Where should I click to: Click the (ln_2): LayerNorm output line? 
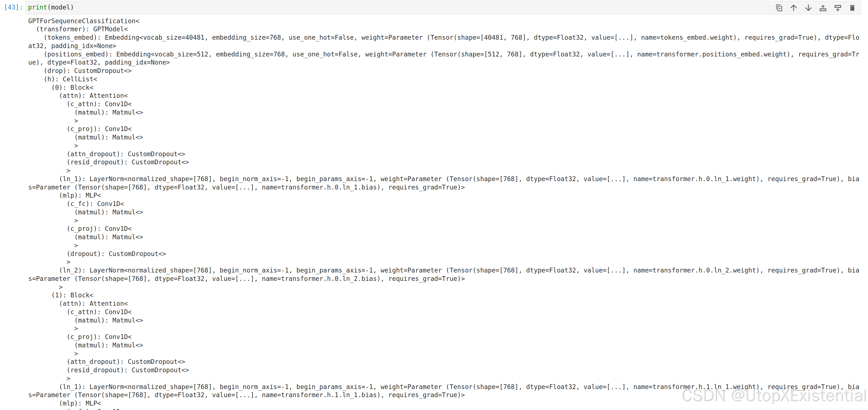444,274
